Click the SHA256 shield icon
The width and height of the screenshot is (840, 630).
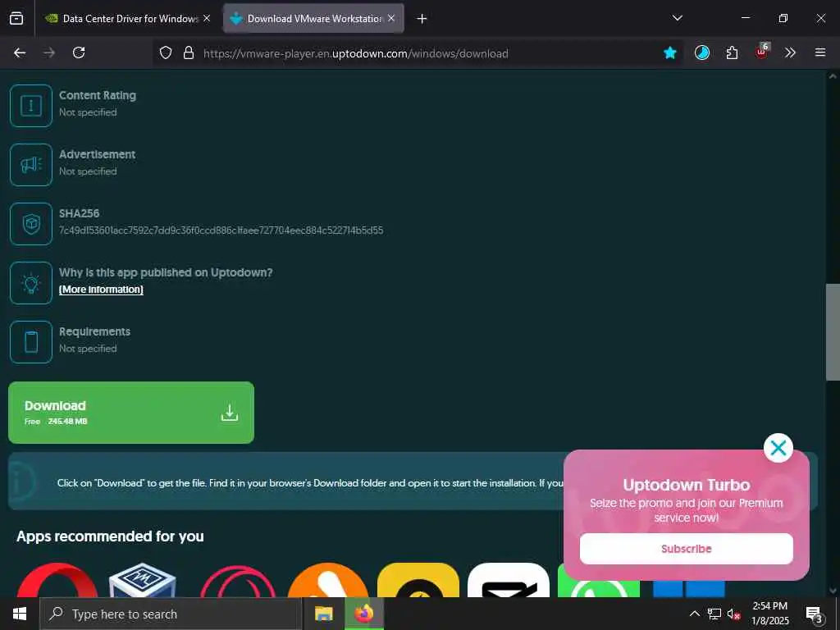click(x=31, y=223)
